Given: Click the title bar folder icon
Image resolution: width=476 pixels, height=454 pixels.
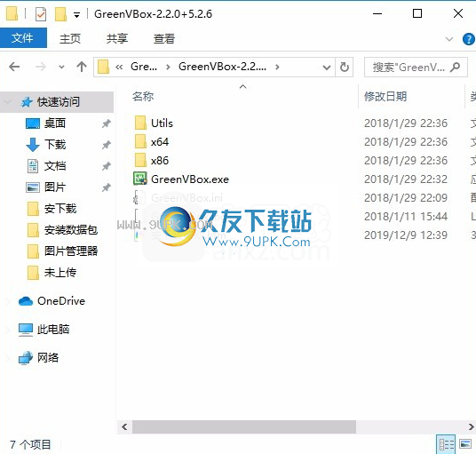Looking at the screenshot, I should point(12,13).
